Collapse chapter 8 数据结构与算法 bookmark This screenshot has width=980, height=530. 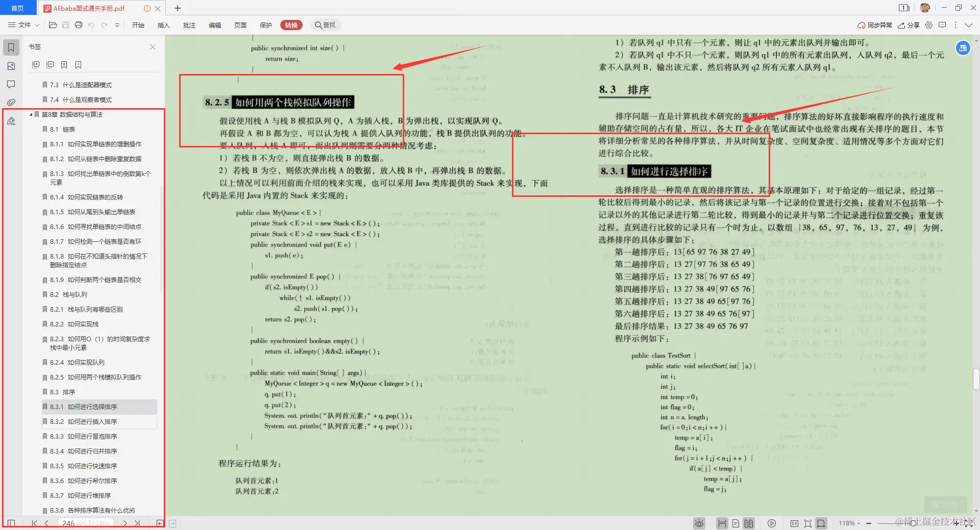pyautogui.click(x=30, y=115)
